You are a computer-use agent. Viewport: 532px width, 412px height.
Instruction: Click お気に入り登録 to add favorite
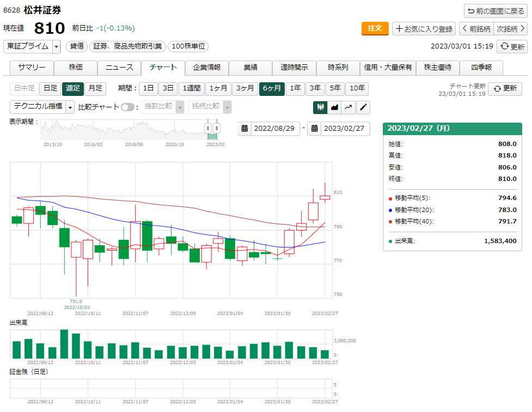click(x=424, y=28)
